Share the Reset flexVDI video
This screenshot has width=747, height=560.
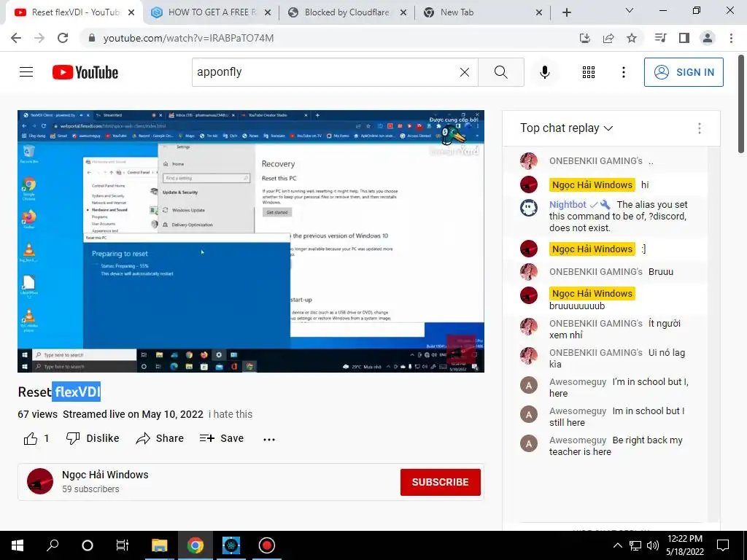pos(160,438)
